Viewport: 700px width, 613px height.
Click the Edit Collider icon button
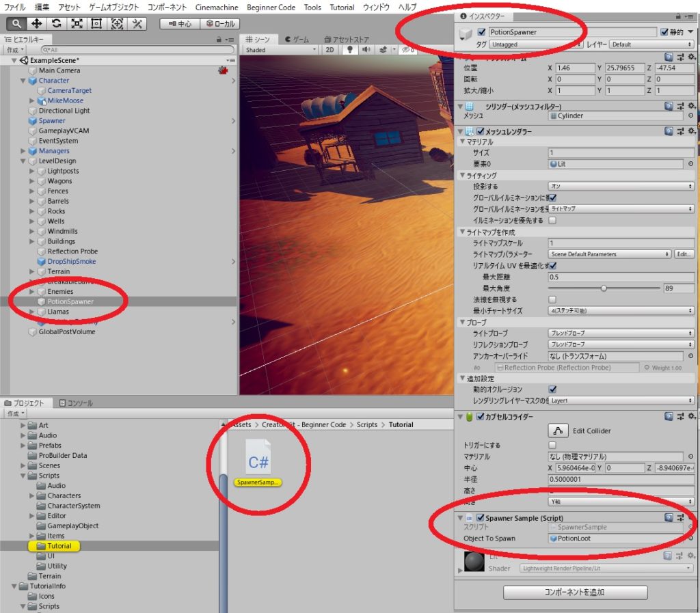558,431
